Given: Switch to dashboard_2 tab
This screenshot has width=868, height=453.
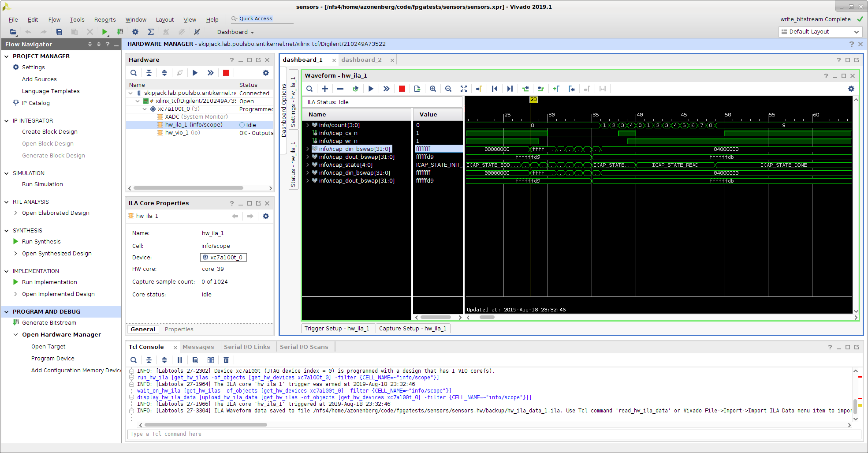Looking at the screenshot, I should click(361, 60).
